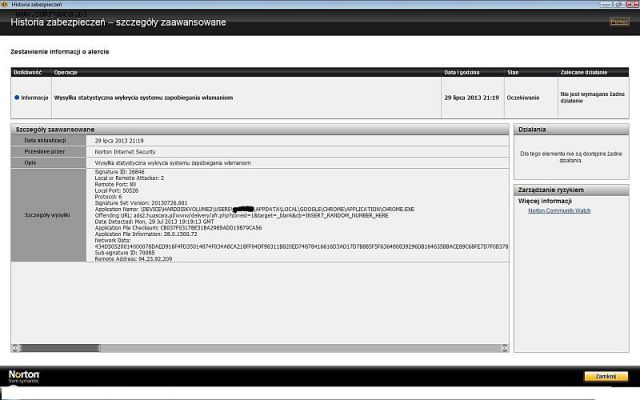Click the Offending URL line
The width and height of the screenshot is (640, 400).
click(241, 215)
